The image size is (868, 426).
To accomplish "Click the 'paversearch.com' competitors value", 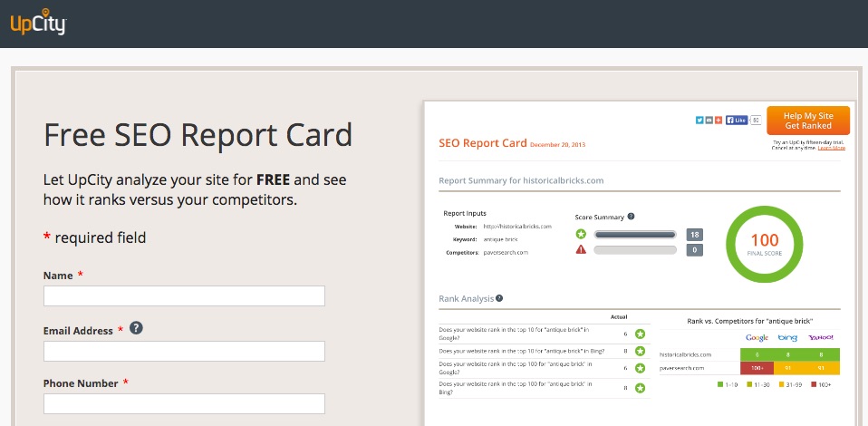I will point(506,253).
